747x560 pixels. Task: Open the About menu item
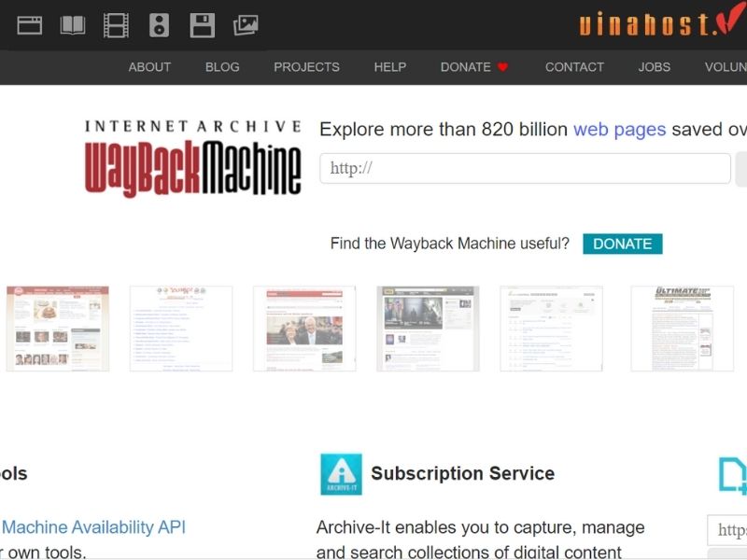click(x=149, y=67)
